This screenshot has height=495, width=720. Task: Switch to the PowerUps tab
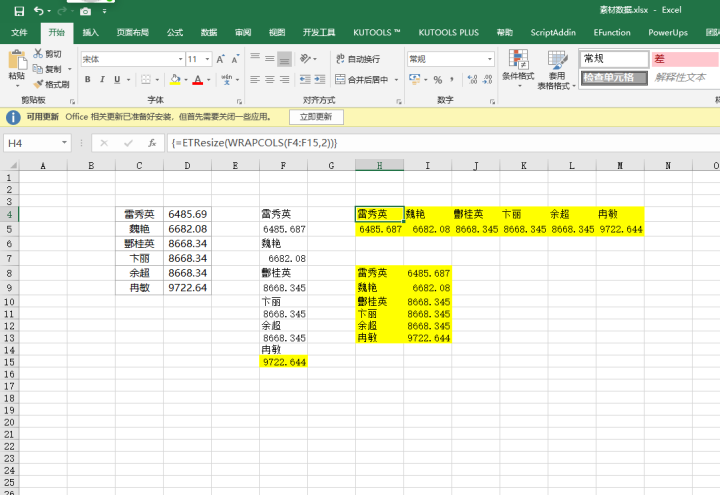click(x=668, y=33)
